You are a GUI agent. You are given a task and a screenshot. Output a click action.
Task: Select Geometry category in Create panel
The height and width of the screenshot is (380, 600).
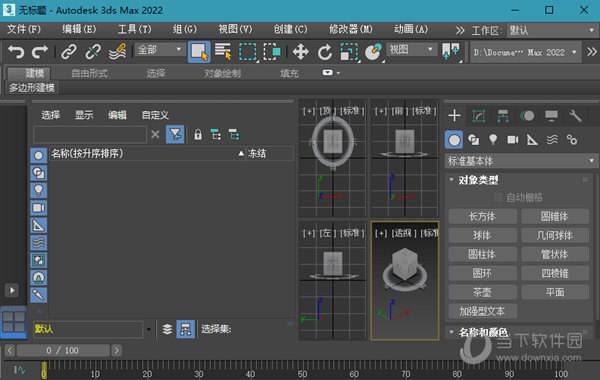click(454, 140)
